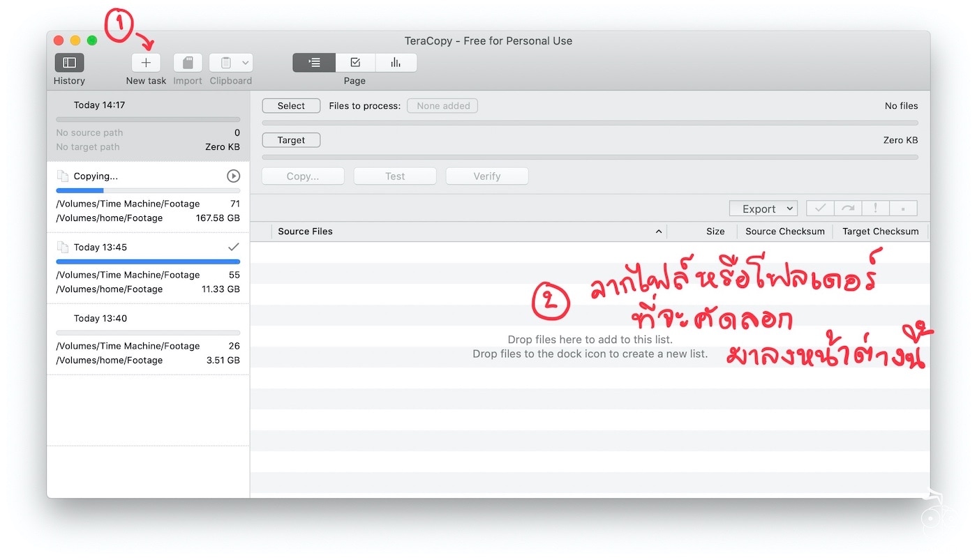Toggle the History sidebar button
Screen dimensions: 977x560
69,63
